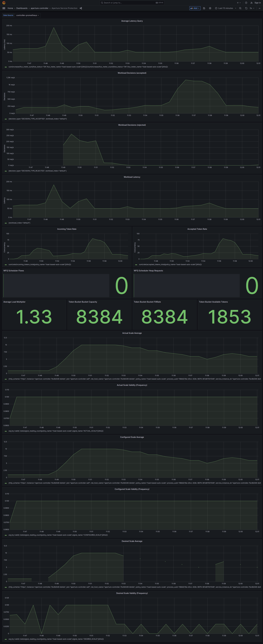Open the Token Bucket Bucket Capacity panel title
The height and width of the screenshot is (644, 263).
(x=83, y=302)
